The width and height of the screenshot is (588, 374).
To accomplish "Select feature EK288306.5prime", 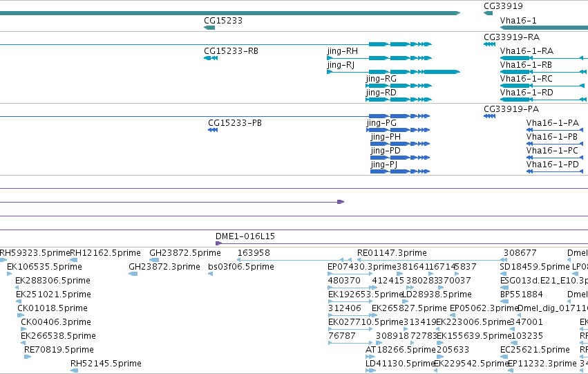I will (53, 281).
